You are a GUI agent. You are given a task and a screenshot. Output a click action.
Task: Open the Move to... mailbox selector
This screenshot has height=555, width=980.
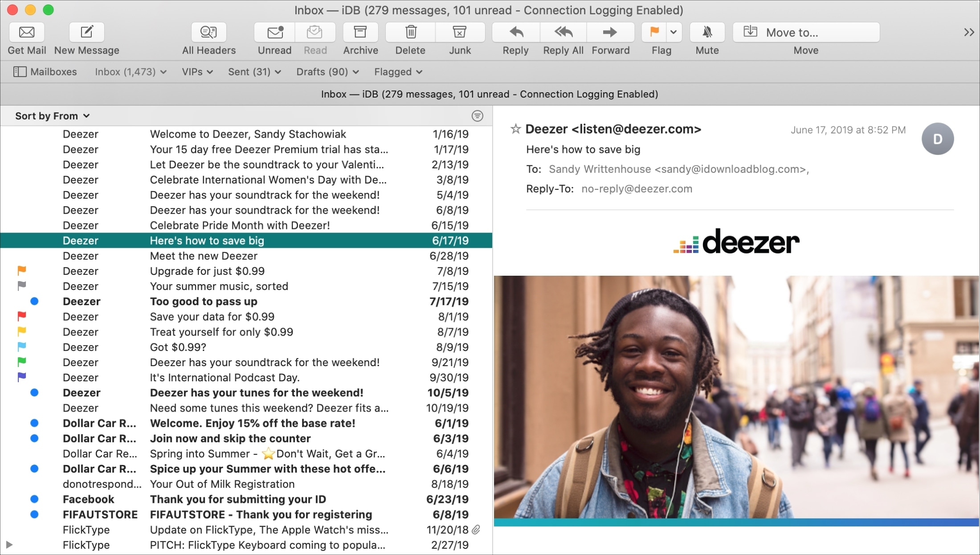pyautogui.click(x=806, y=32)
